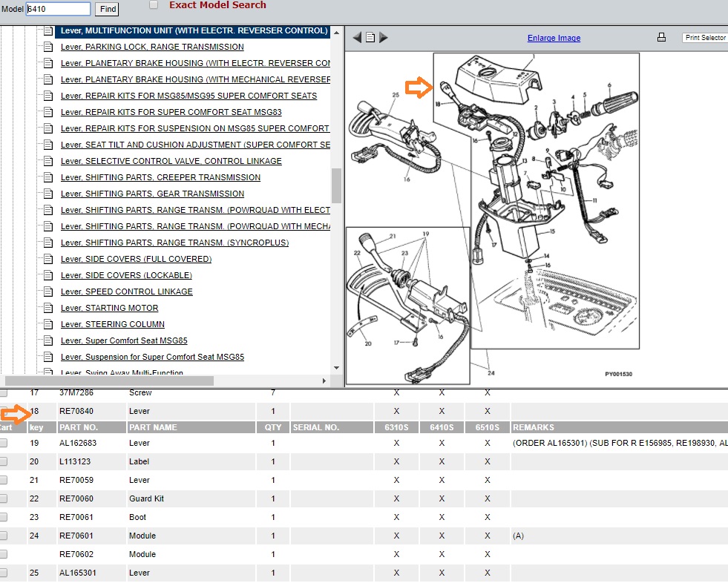Open the page icon between image arrows

tap(370, 38)
